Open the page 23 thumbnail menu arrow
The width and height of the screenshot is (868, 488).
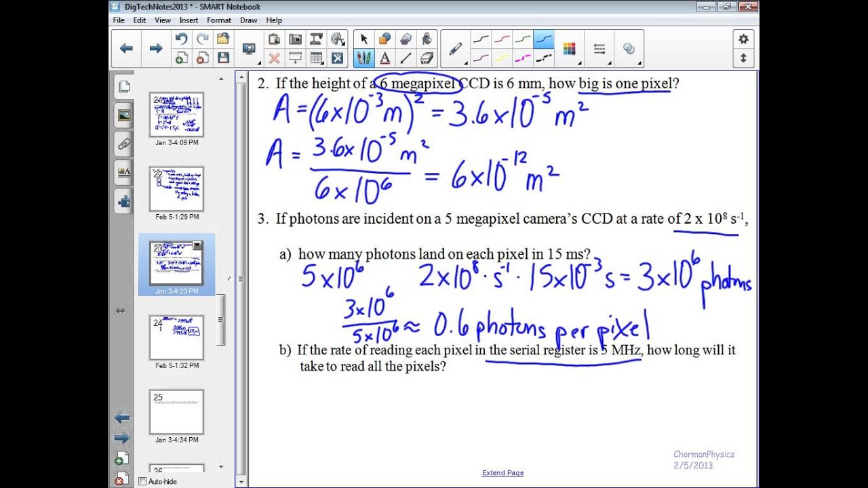[x=197, y=245]
